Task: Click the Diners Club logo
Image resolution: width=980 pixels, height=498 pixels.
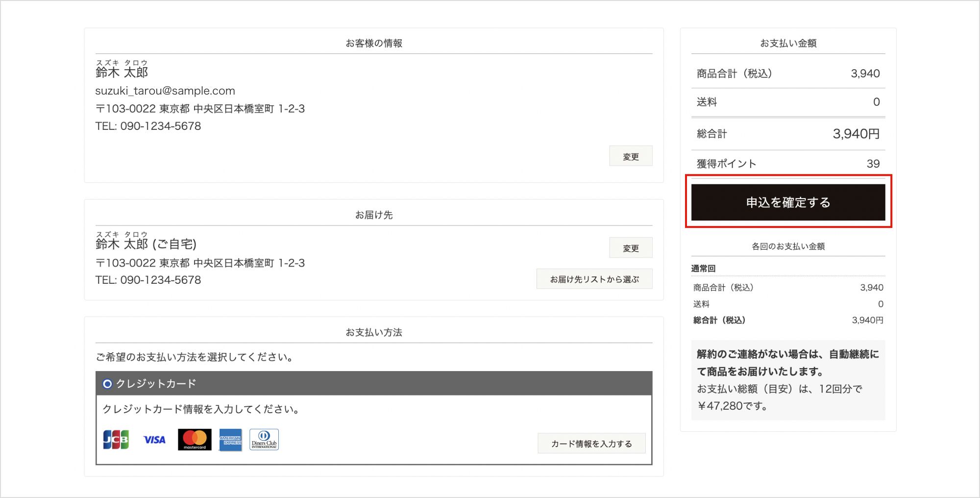Action: 264,440
